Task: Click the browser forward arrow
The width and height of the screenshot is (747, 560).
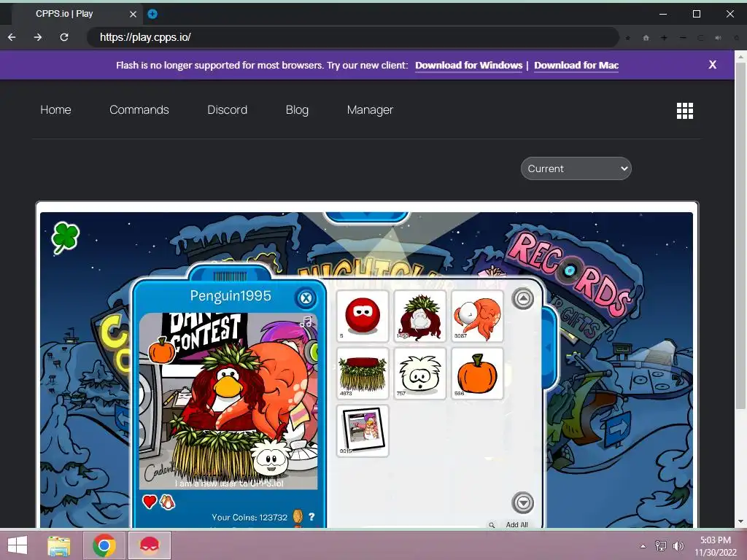Action: point(38,37)
